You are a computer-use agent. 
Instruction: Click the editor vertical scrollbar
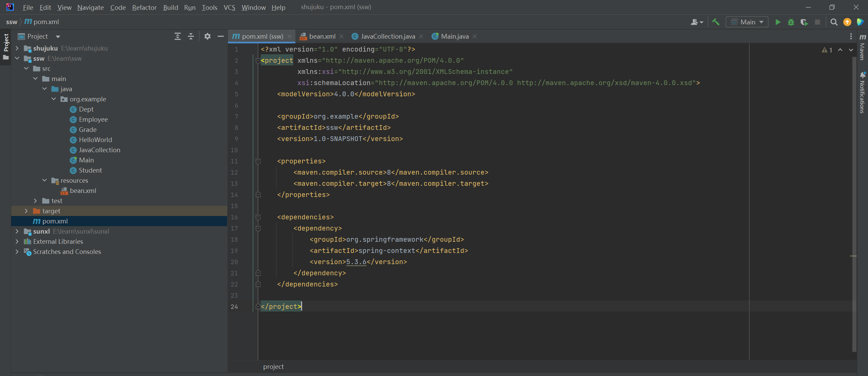[x=854, y=203]
